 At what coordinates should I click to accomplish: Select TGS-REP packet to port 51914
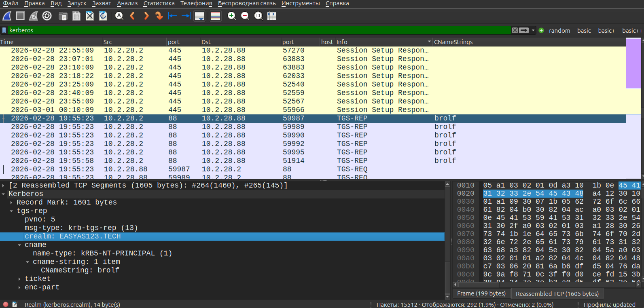(x=313, y=161)
